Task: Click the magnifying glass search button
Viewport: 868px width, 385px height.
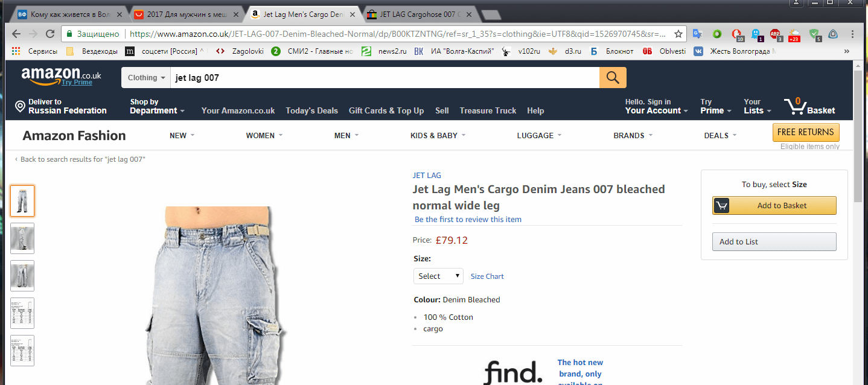Action: 613,77
